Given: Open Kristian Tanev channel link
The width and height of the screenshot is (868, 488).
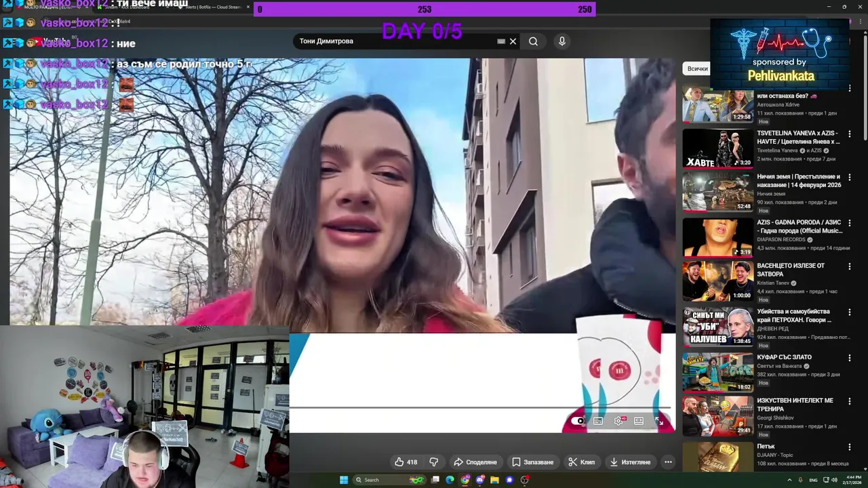Looking at the screenshot, I should pyautogui.click(x=773, y=283).
